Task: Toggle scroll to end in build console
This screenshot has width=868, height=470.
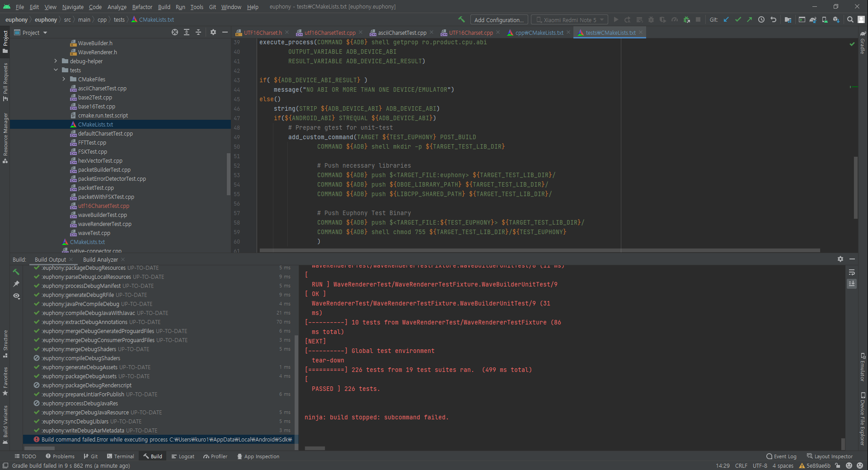Action: tap(852, 284)
